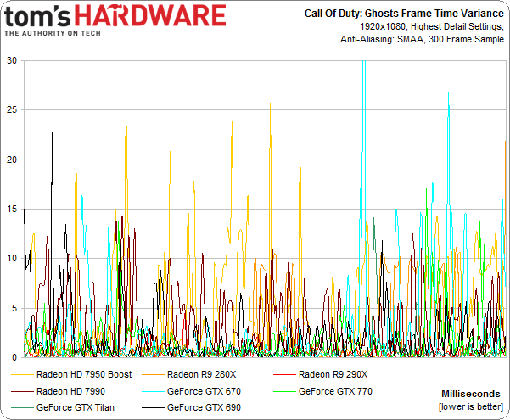The image size is (510, 420).
Task: Click the Radeon HD 7950 Boost legend label
Action: [x=84, y=374]
